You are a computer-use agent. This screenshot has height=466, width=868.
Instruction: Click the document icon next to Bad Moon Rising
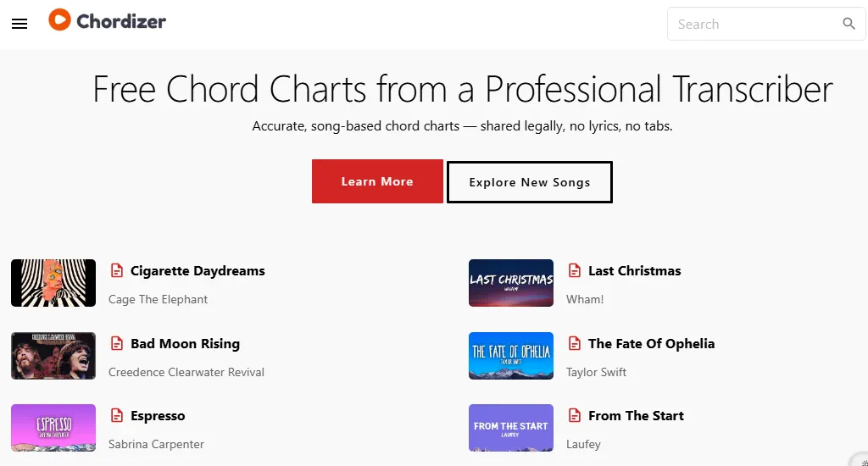coord(117,344)
